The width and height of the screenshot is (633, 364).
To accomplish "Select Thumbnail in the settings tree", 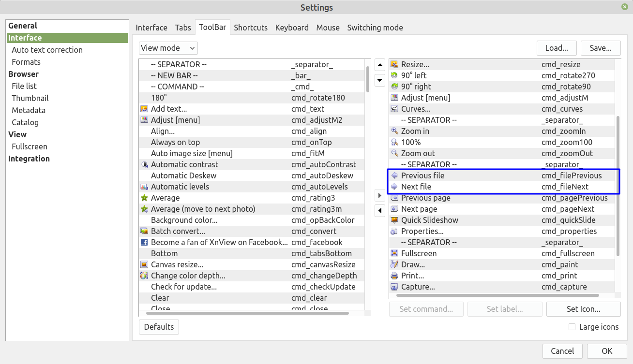I will pos(30,98).
